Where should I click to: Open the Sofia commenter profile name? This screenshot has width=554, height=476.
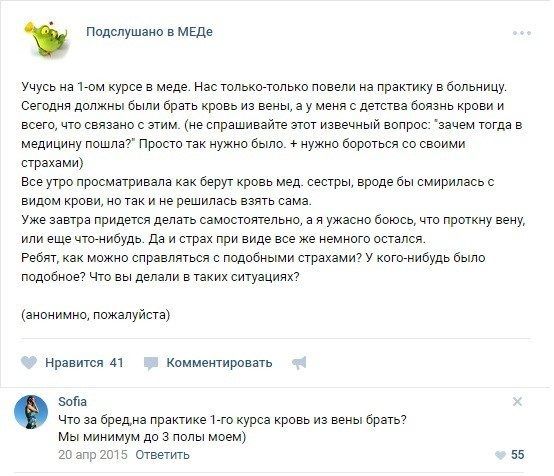pyautogui.click(x=72, y=401)
